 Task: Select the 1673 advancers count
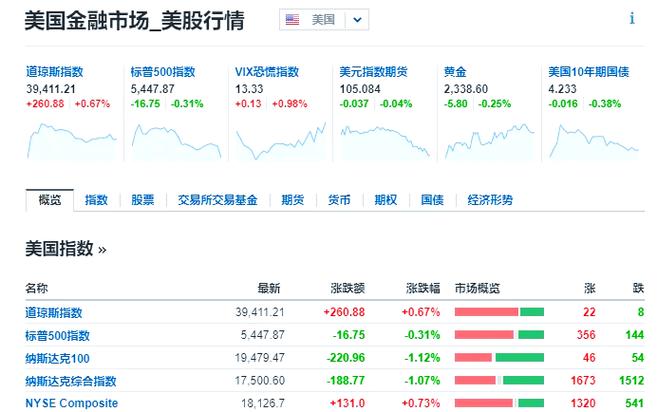click(x=583, y=381)
